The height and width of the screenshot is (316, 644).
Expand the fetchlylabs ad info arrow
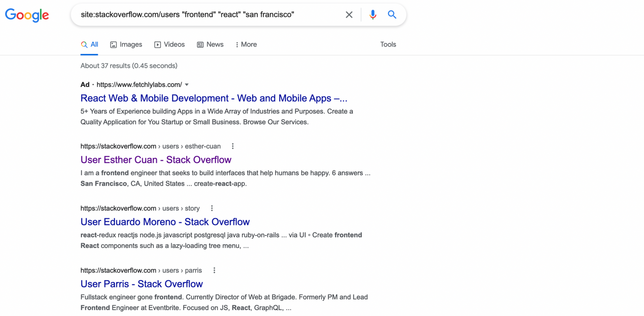[187, 85]
